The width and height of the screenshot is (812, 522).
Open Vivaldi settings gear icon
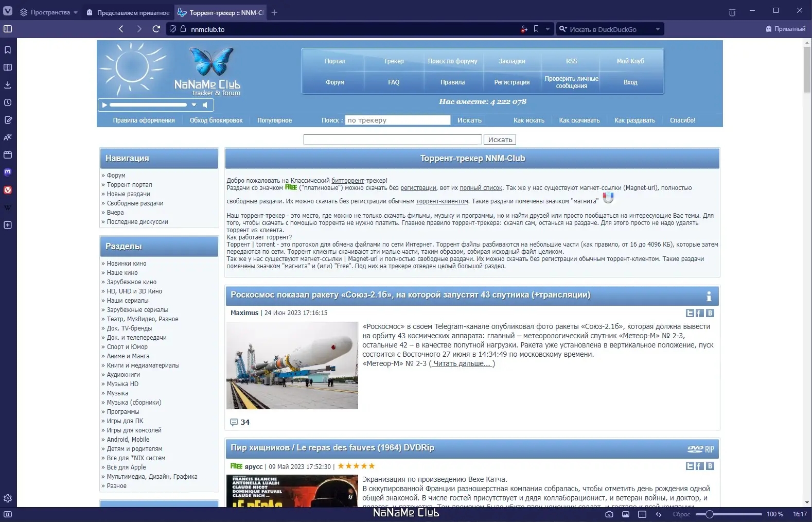tap(8, 498)
